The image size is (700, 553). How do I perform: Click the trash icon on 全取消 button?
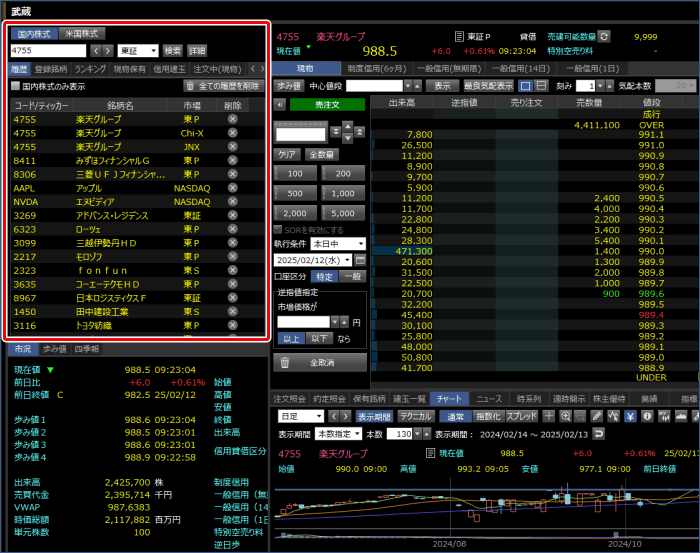point(285,363)
